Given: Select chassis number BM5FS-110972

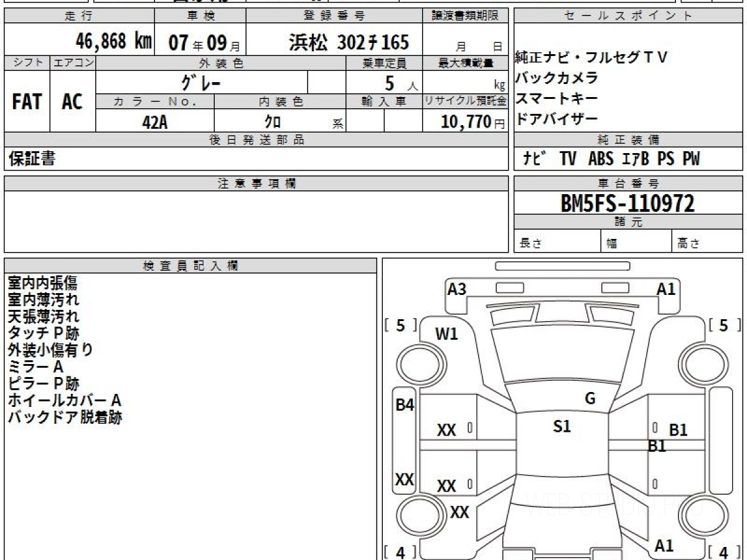Looking at the screenshot, I should (628, 203).
